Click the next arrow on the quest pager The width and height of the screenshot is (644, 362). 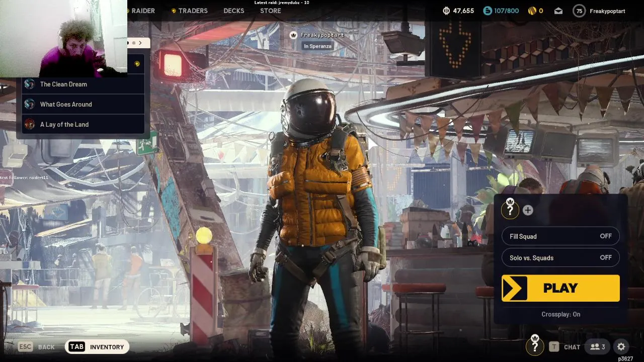(140, 43)
